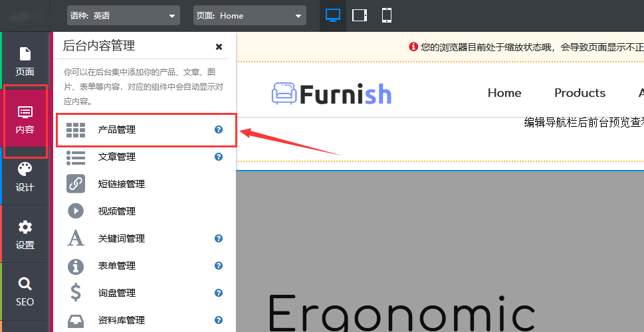Close the 后台内容管理 panel
This screenshot has width=644, height=332.
coord(219,46)
